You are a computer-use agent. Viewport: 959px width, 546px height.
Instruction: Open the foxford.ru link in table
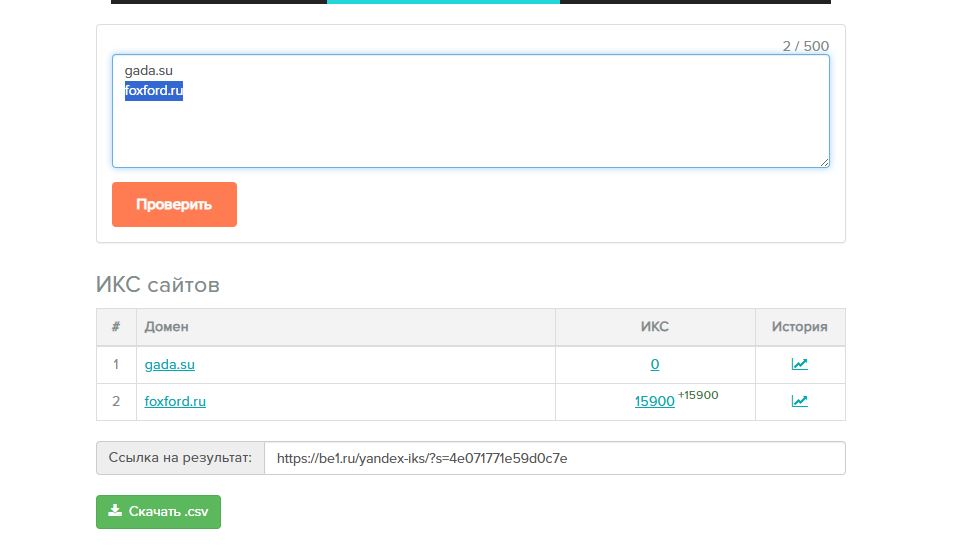(175, 402)
